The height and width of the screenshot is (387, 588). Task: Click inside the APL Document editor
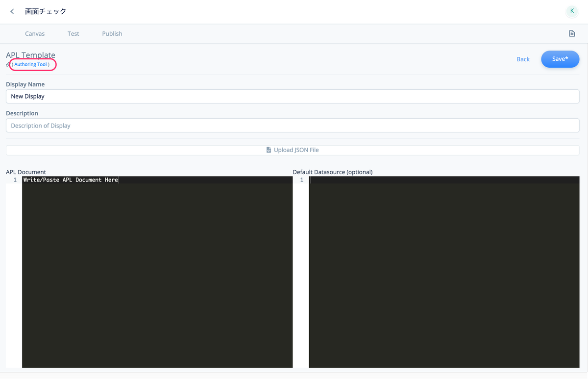click(157, 272)
